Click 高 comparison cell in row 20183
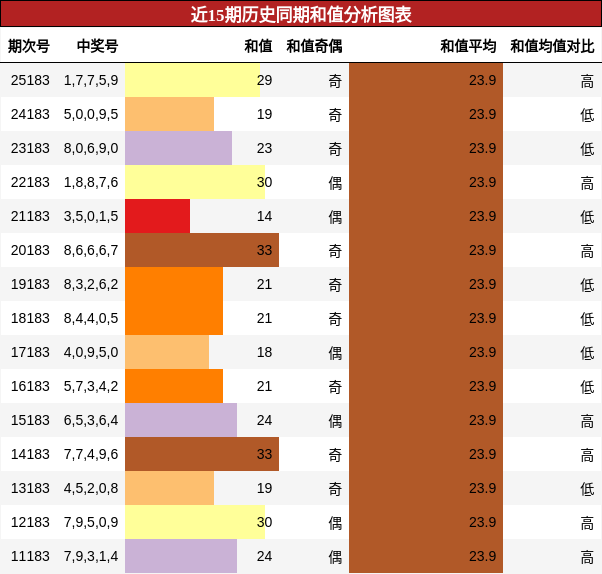This screenshot has width=602, height=574. click(x=587, y=251)
